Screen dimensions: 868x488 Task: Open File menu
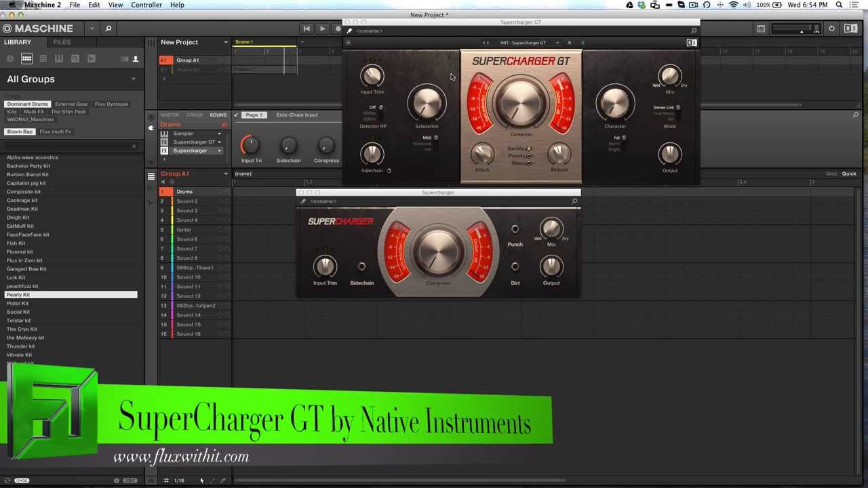[x=75, y=5]
